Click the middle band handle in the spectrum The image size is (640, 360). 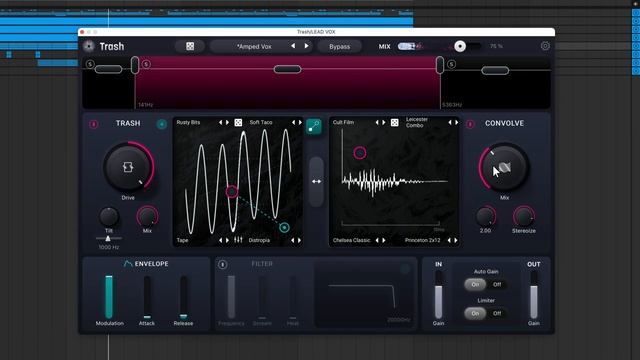[287, 69]
